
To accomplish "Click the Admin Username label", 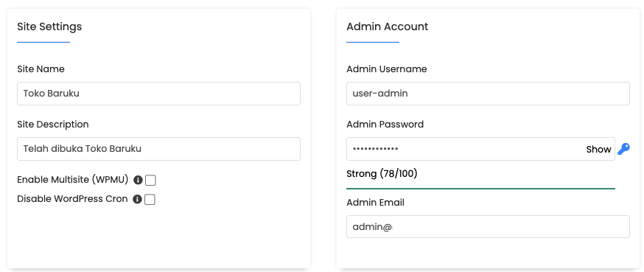I will (387, 69).
